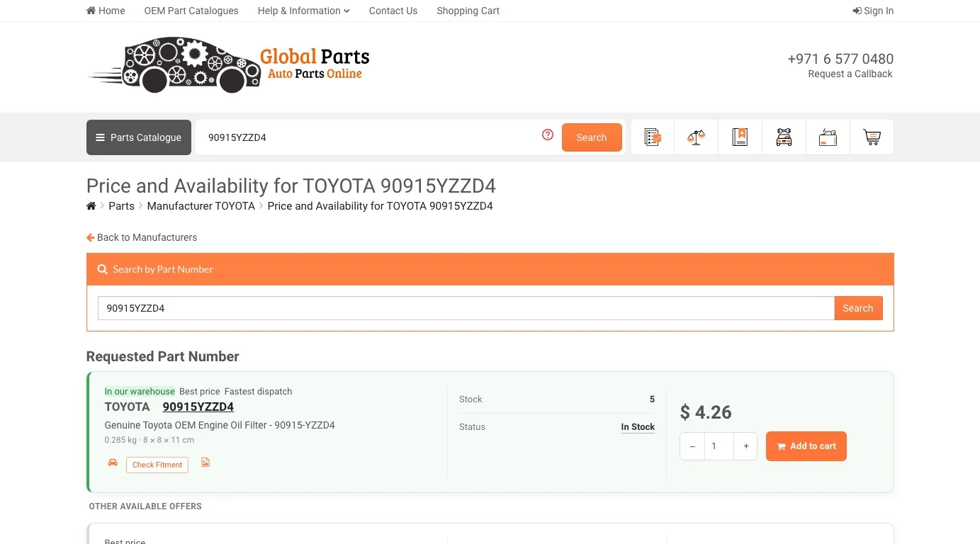Open the orders checklist icon
Viewport: 980px width, 544px height.
[x=653, y=137]
